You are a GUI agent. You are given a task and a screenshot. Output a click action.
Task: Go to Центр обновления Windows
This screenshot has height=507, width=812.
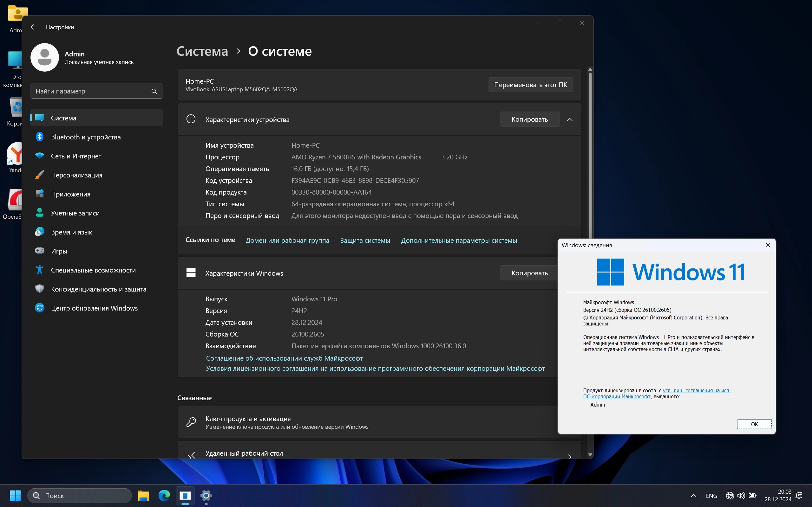[x=94, y=308]
